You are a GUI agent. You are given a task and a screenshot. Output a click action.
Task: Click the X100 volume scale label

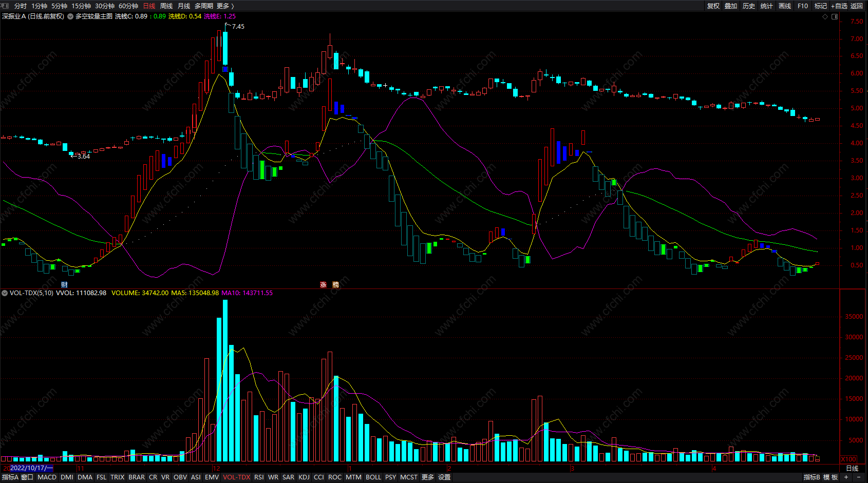[849, 459]
